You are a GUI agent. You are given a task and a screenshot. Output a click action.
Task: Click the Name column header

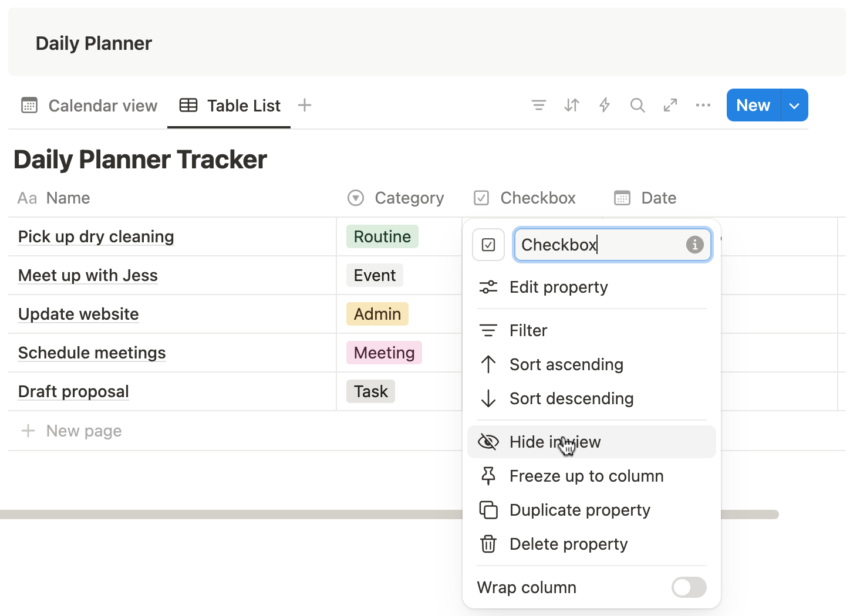pos(54,198)
